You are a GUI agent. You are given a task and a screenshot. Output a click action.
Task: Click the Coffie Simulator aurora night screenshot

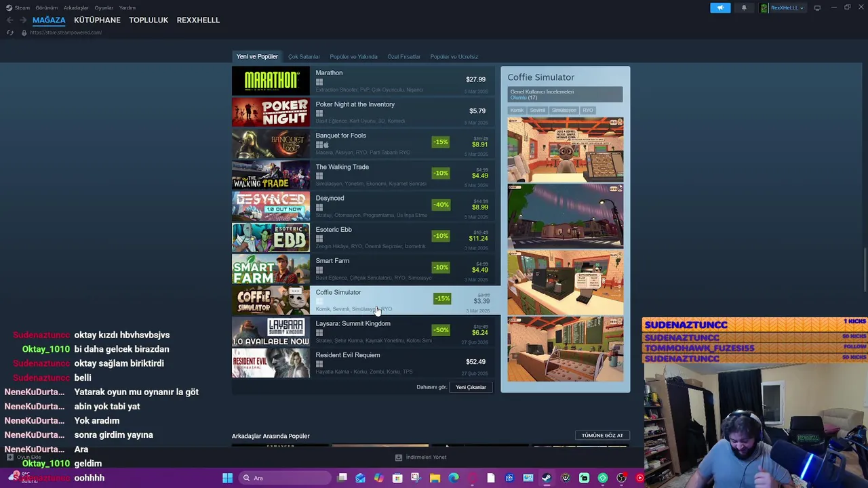[x=566, y=216]
